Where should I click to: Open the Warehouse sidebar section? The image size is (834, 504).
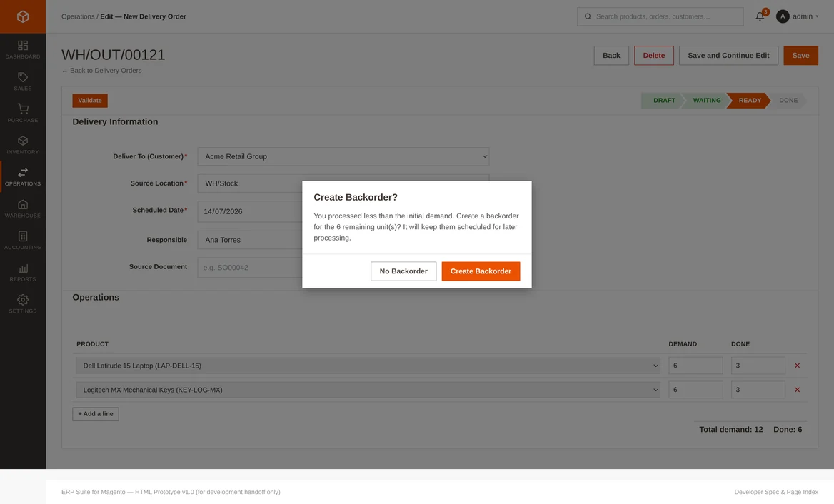pos(22,208)
